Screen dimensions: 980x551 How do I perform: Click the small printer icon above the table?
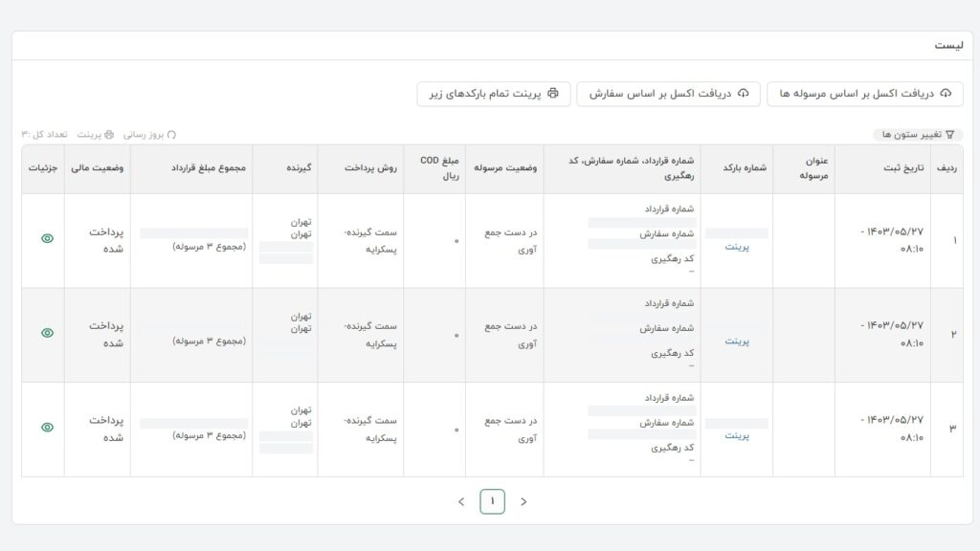[x=109, y=135]
